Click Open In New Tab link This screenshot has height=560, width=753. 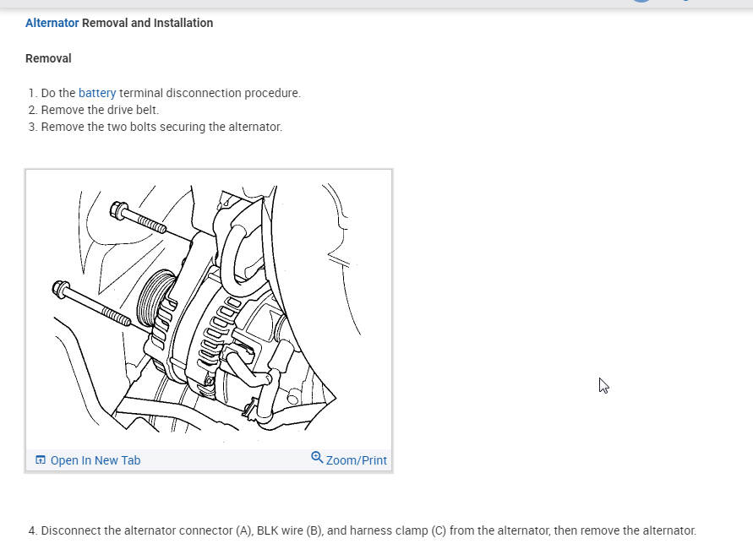pyautogui.click(x=95, y=460)
